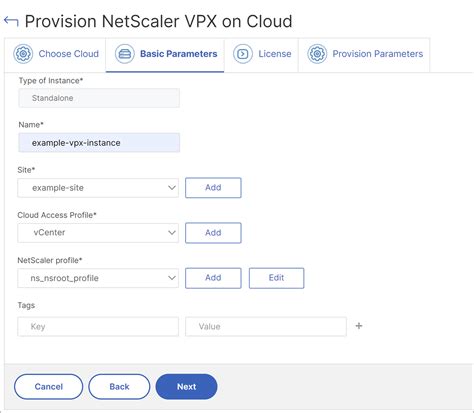Cancel the provisioning wizard
This screenshot has width=474, height=413.
click(x=49, y=387)
